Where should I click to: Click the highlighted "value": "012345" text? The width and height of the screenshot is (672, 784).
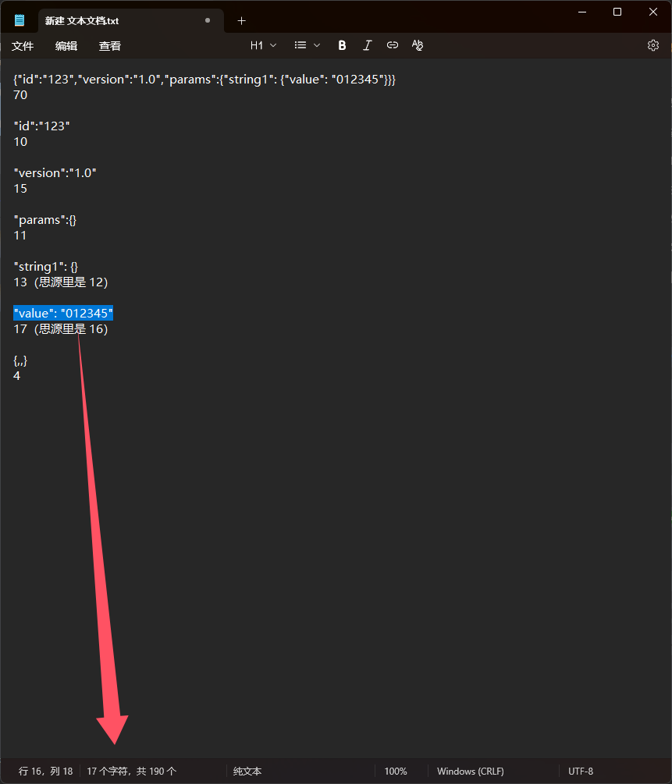pyautogui.click(x=63, y=313)
